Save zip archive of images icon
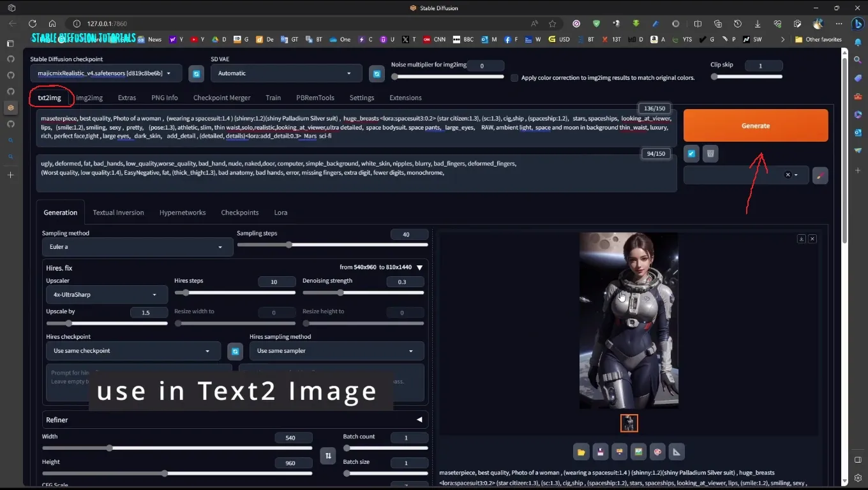 tap(619, 452)
